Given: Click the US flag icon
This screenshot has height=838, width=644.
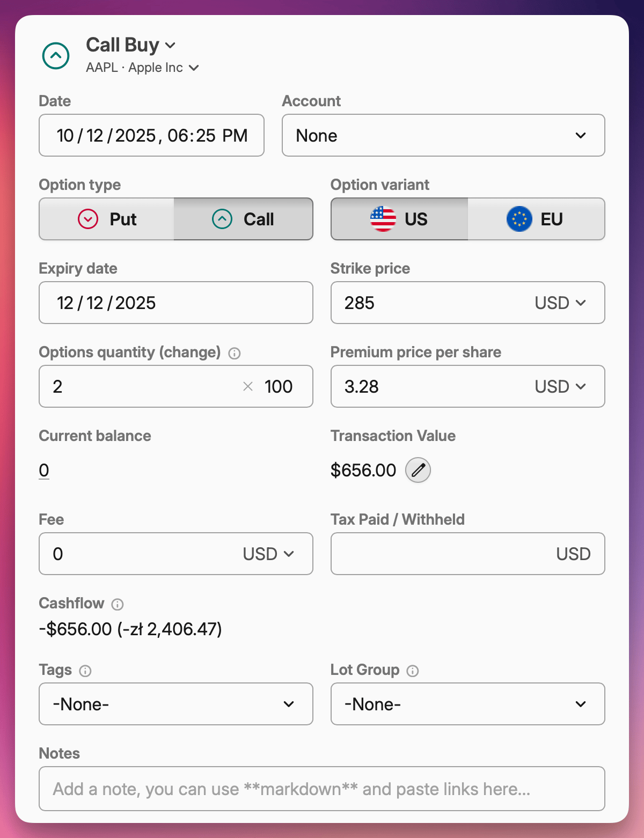Looking at the screenshot, I should tap(382, 219).
